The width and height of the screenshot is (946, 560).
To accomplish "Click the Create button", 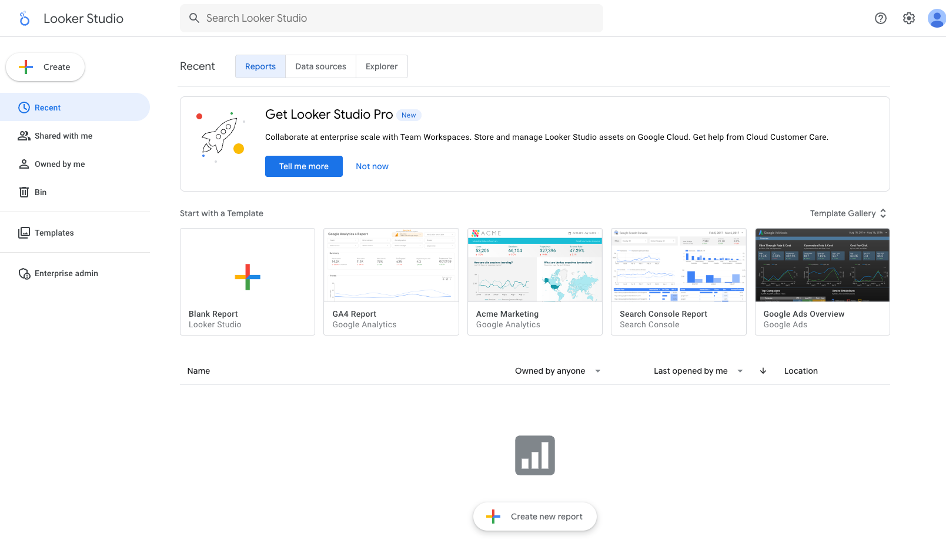I will point(45,67).
